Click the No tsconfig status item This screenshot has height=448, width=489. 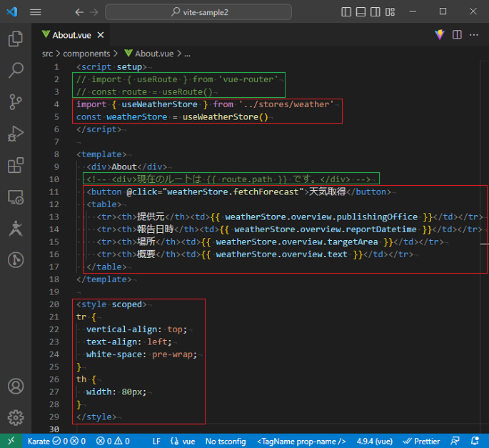(x=226, y=441)
